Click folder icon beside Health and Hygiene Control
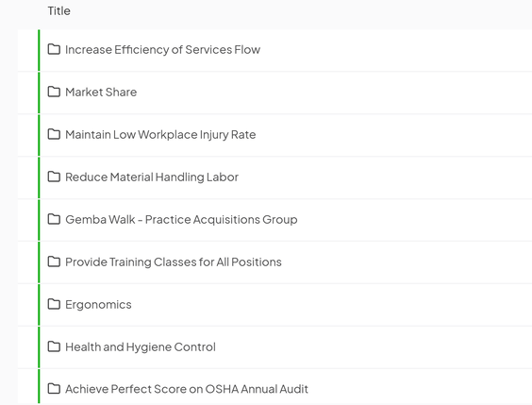The image size is (532, 405). click(x=54, y=346)
